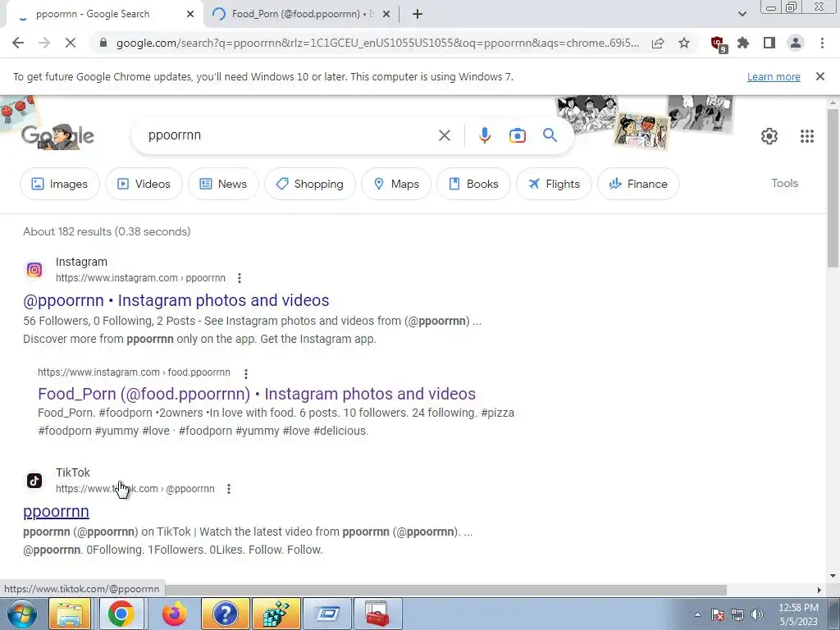The image size is (840, 630).
Task: Filter results by Videos
Action: coord(144,184)
